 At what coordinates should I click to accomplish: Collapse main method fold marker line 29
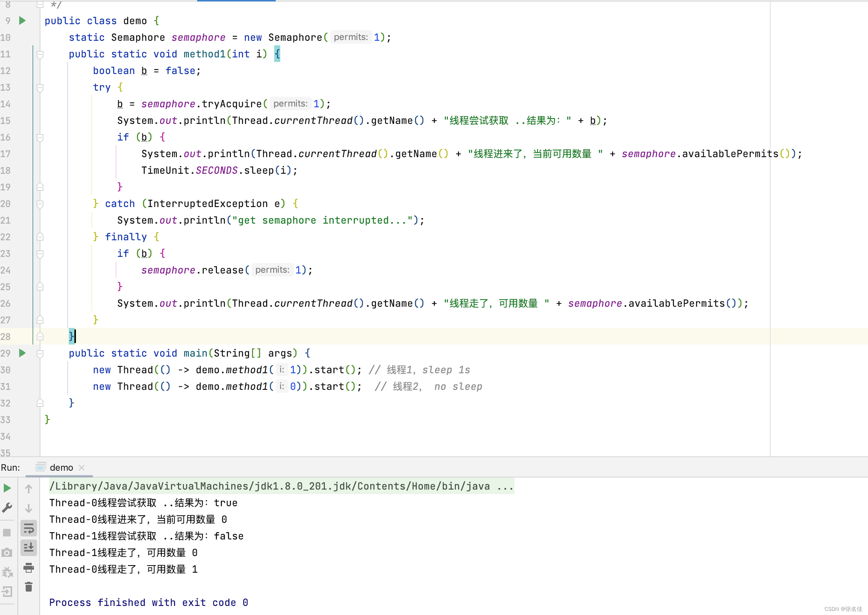[40, 353]
